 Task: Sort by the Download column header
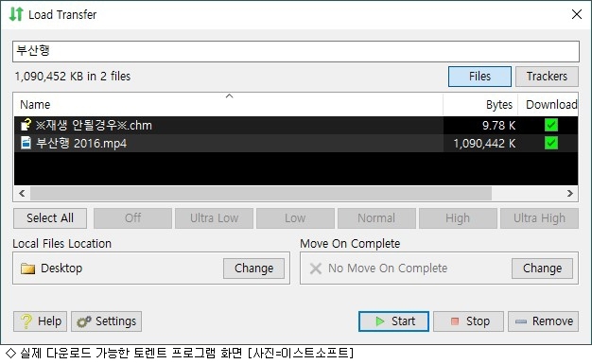pyautogui.click(x=548, y=104)
